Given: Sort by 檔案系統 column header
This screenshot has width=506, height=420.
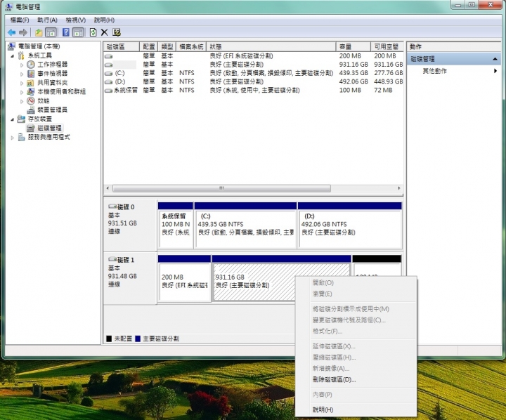Looking at the screenshot, I should (x=191, y=46).
